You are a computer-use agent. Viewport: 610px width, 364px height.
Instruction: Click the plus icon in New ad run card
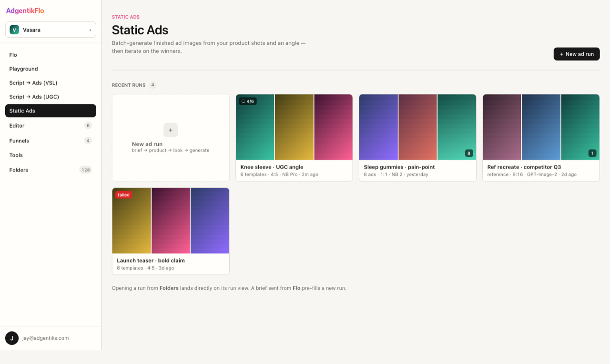point(171,130)
